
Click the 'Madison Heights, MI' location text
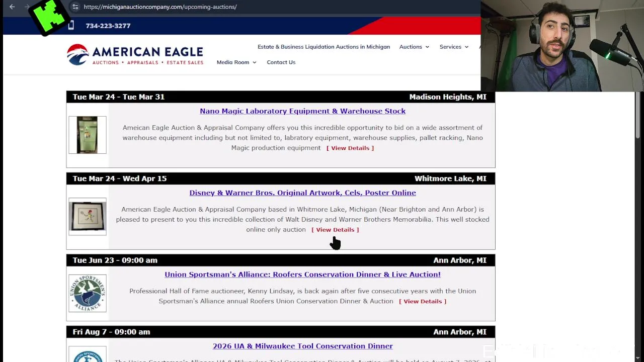pyautogui.click(x=448, y=97)
